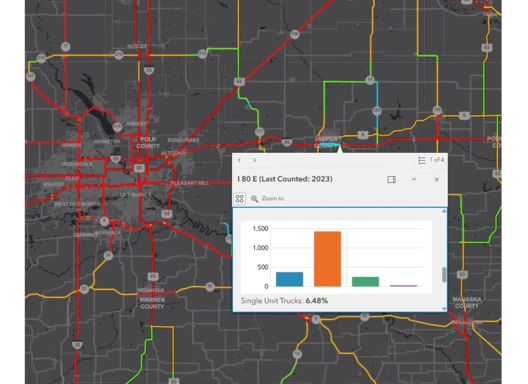The image size is (528, 384).
Task: Go to the previous popup feature
Action: coord(239,160)
